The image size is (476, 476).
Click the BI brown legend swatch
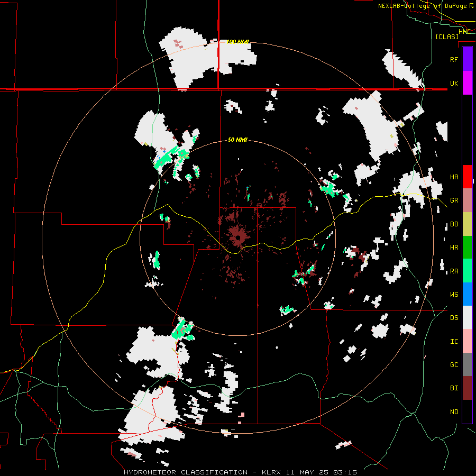click(x=467, y=388)
